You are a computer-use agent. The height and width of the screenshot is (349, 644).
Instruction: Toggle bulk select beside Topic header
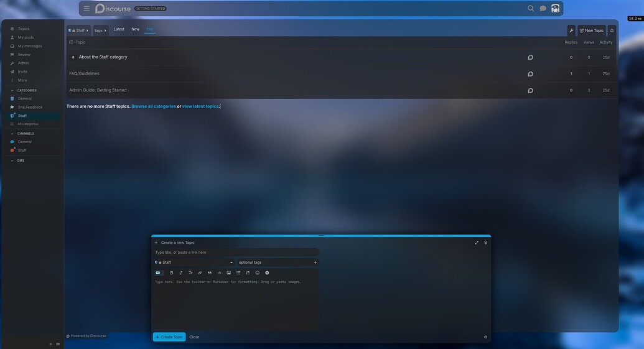pyautogui.click(x=71, y=42)
